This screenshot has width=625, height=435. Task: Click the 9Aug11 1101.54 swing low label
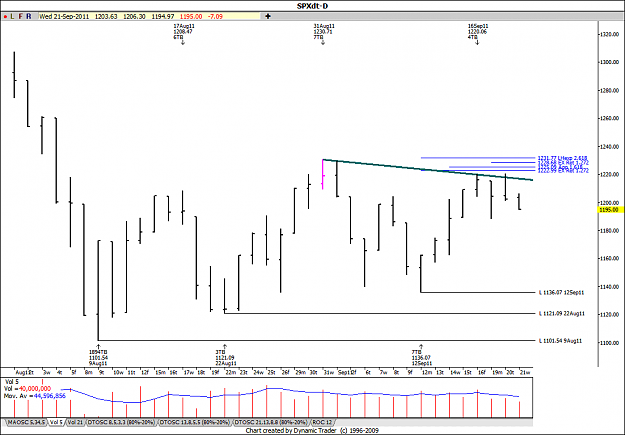point(98,358)
